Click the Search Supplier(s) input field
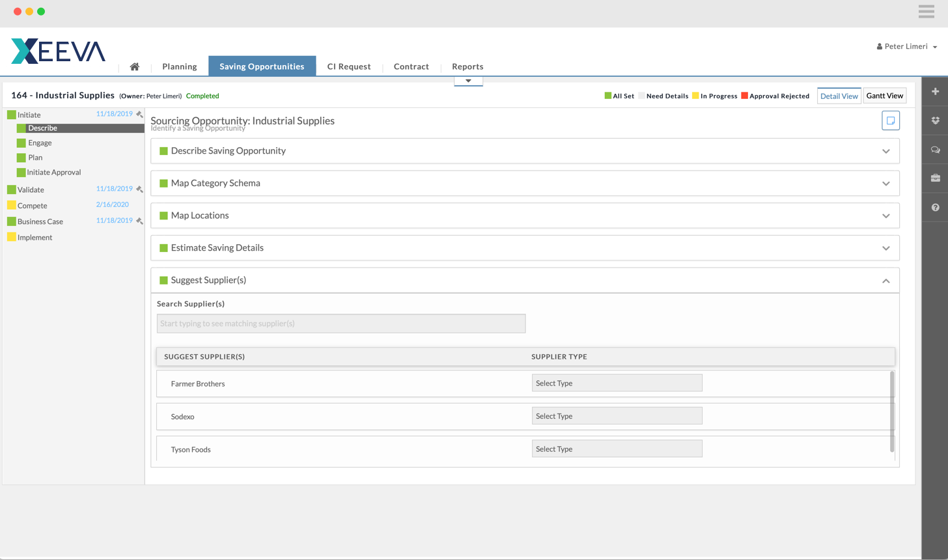 [341, 324]
